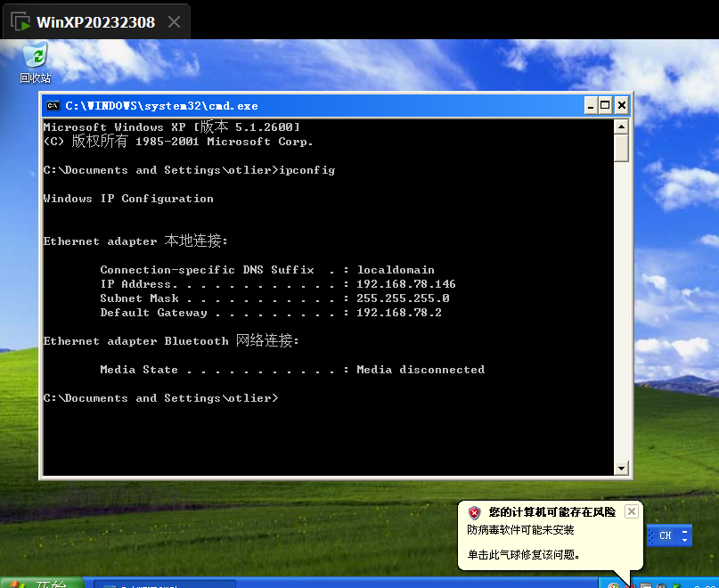Click the localdomain DNS suffix value
The image size is (719, 588).
click(x=396, y=270)
